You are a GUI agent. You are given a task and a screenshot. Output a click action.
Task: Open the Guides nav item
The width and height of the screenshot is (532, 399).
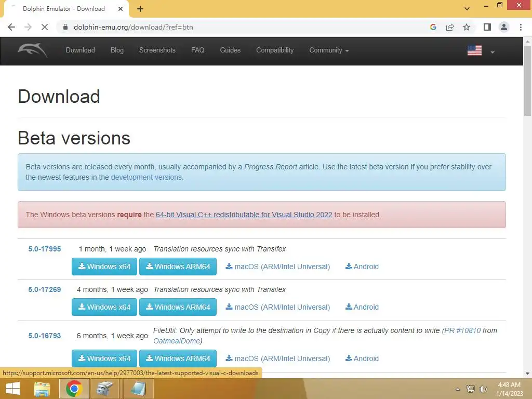coord(230,50)
